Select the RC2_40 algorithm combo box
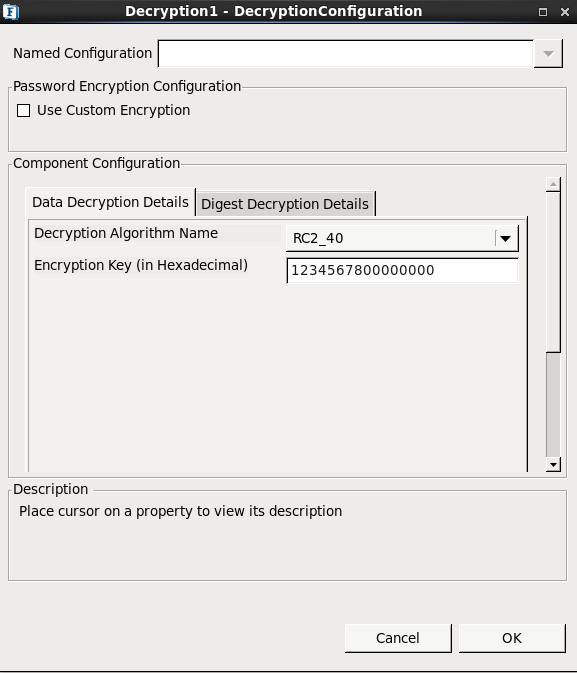This screenshot has width=577, height=673. click(402, 238)
